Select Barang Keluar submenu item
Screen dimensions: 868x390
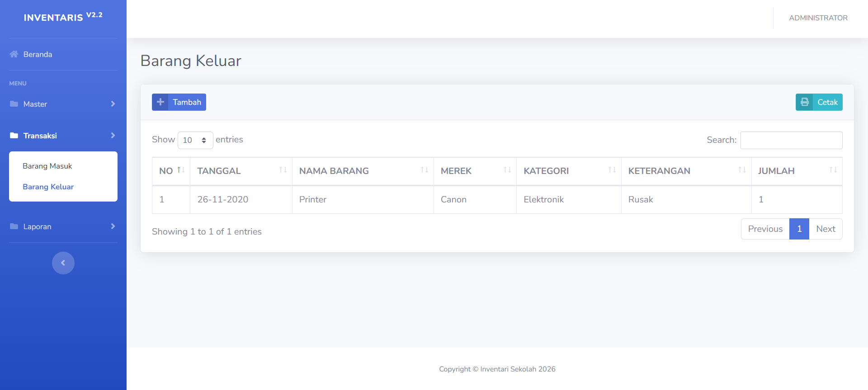[48, 187]
